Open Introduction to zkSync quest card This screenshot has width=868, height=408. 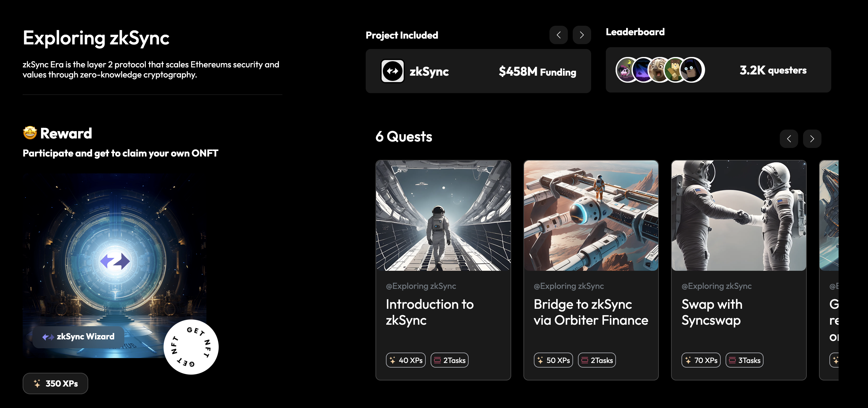(429, 312)
